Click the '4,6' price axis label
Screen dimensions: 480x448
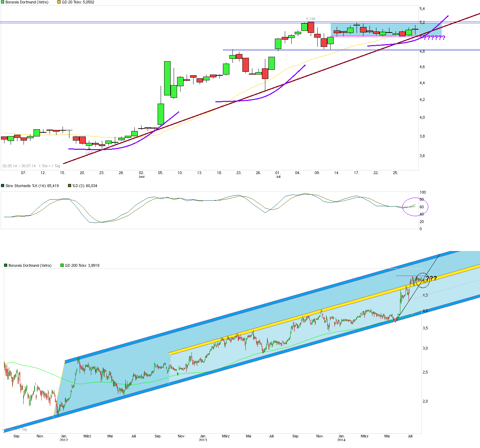[422, 67]
